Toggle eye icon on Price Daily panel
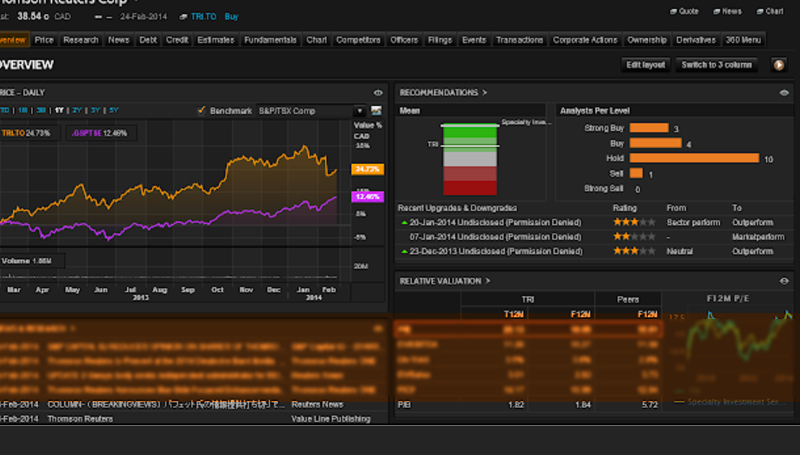The height and width of the screenshot is (455, 800). click(378, 92)
